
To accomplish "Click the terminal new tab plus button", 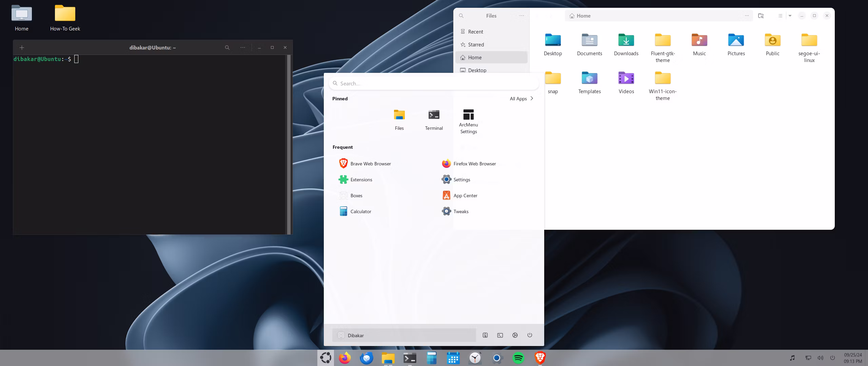I will click(x=22, y=48).
